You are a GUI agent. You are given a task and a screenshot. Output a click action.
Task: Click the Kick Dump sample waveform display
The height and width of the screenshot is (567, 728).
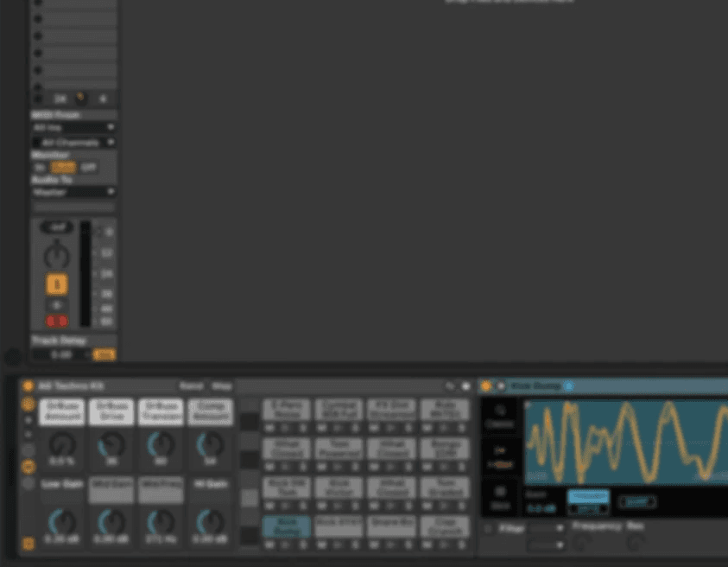[x=626, y=443]
